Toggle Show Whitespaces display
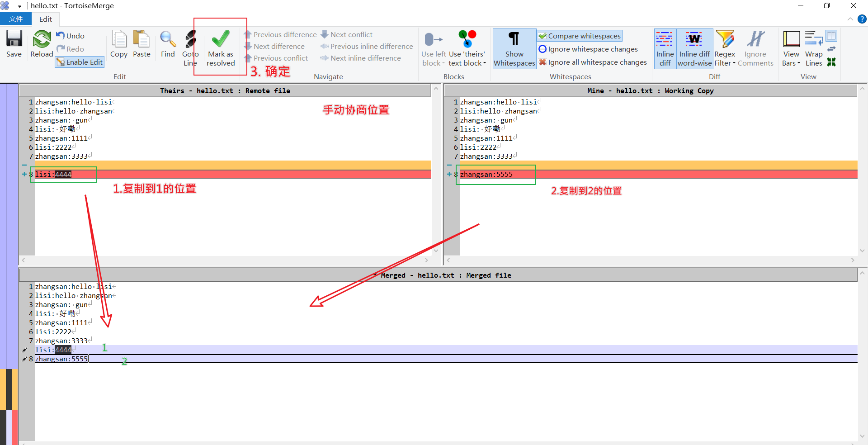Viewport: 868px width, 445px height. pyautogui.click(x=514, y=47)
